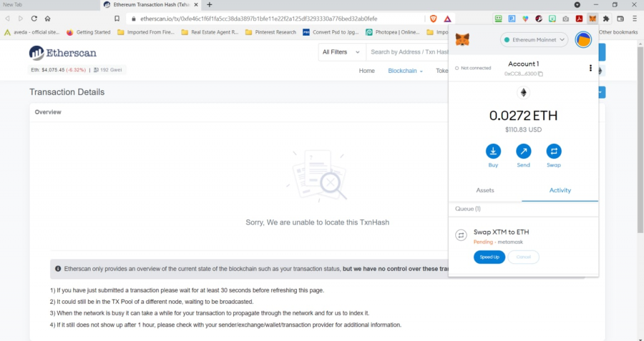Open Imported From Fire... bookmark folder
Viewport: 644px width, 341px height.
click(x=146, y=32)
